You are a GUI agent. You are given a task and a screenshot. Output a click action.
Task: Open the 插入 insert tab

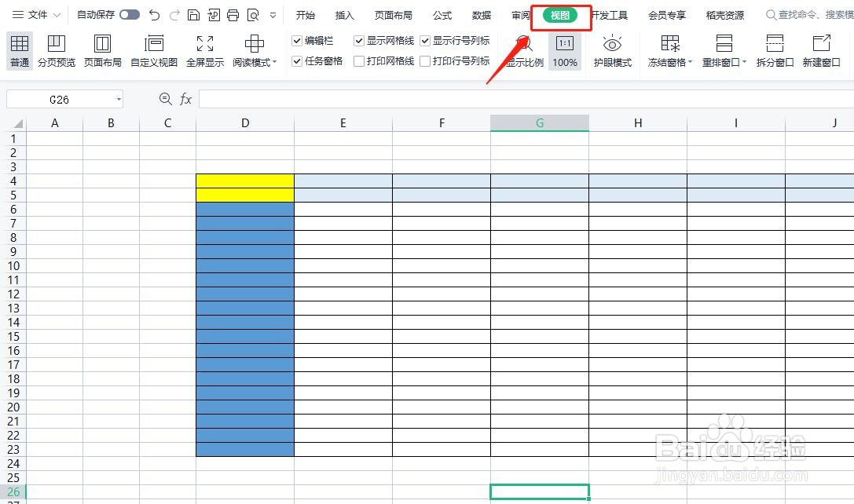[344, 15]
